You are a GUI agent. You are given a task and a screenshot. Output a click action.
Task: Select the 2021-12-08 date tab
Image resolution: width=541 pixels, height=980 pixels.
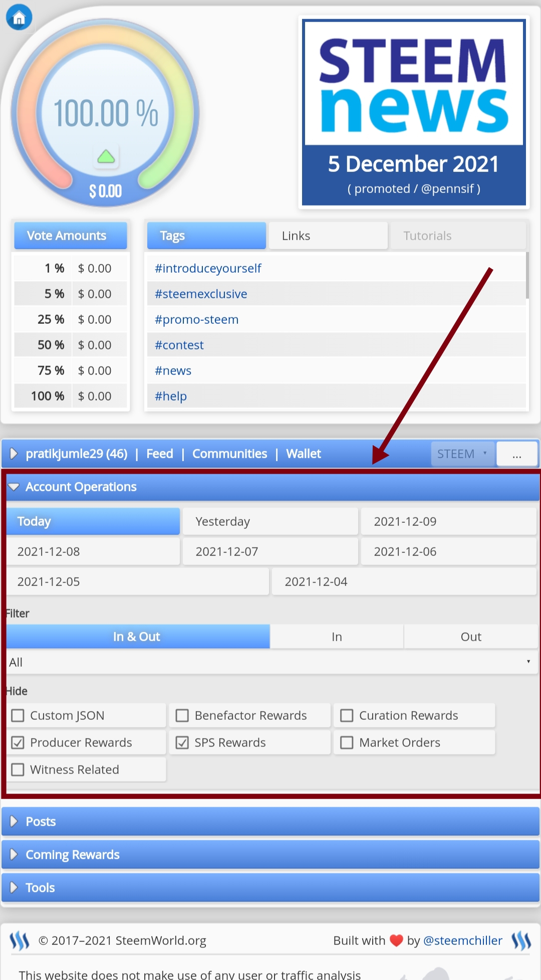(93, 551)
